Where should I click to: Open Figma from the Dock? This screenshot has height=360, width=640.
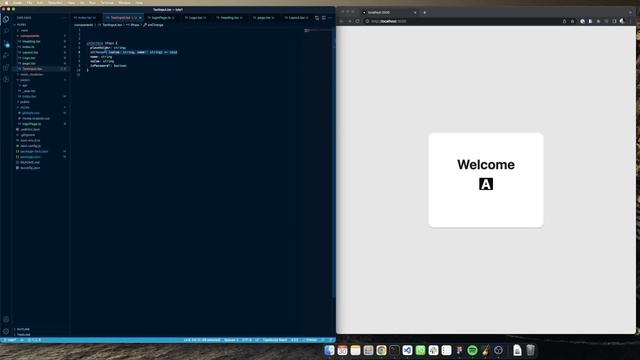click(x=459, y=350)
